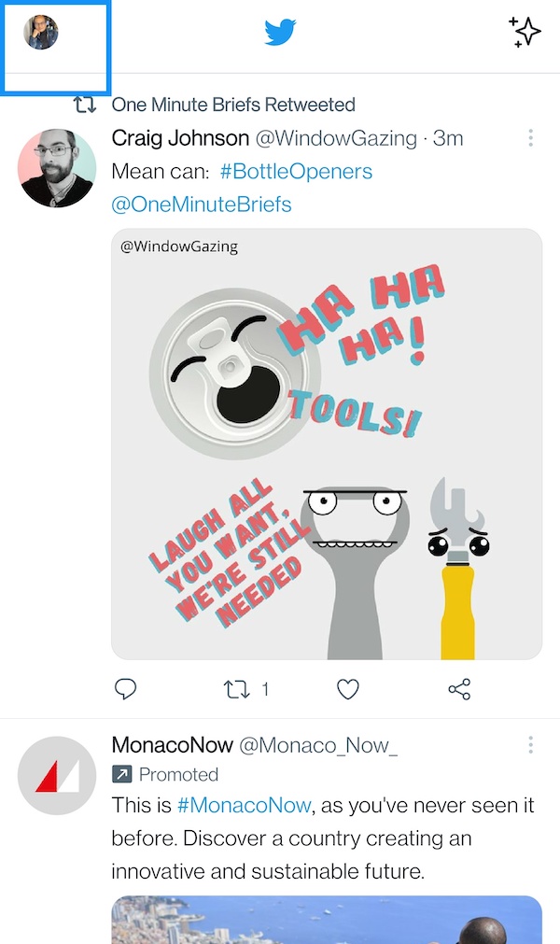Image resolution: width=560 pixels, height=944 pixels.
Task: Reply to Craig Johnson's tweet
Action: pyautogui.click(x=125, y=689)
